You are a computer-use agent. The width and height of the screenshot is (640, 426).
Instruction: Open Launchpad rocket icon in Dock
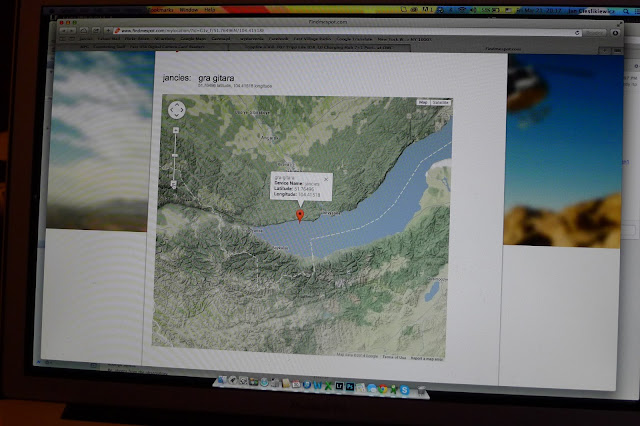(233, 380)
